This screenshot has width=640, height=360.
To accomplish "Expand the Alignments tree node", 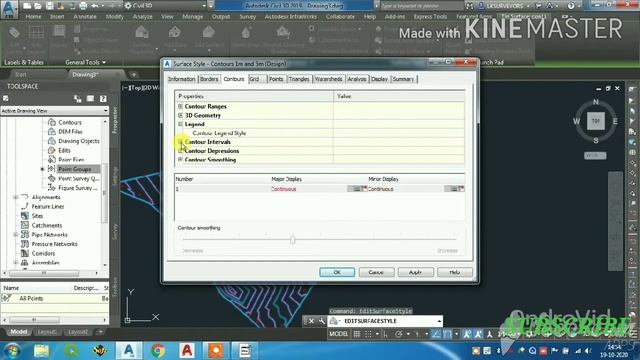I will [x=16, y=197].
